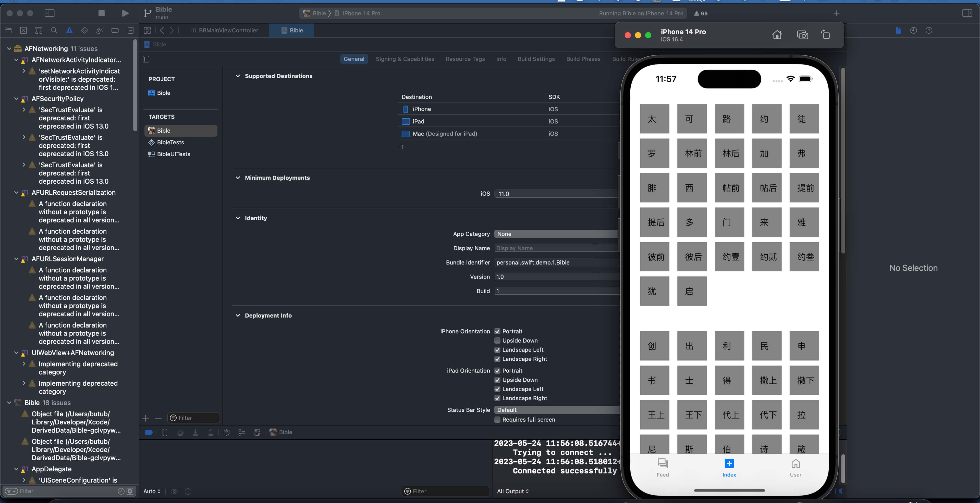Collapse the AFNetworking issues group
Image resolution: width=980 pixels, height=503 pixels.
tap(9, 49)
